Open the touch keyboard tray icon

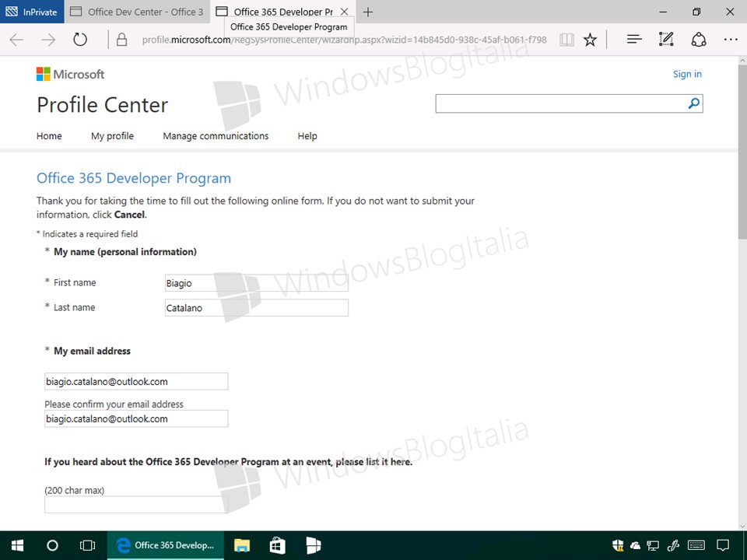click(x=696, y=546)
